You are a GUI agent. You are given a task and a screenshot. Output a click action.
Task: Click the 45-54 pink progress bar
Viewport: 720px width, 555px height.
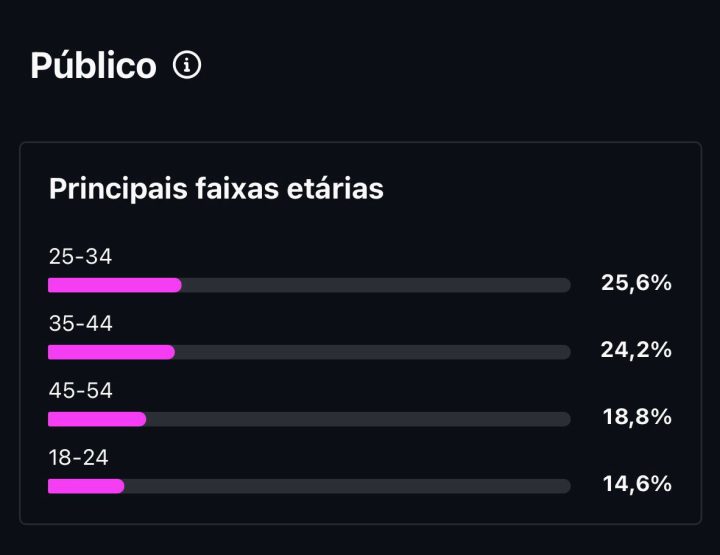(97, 419)
